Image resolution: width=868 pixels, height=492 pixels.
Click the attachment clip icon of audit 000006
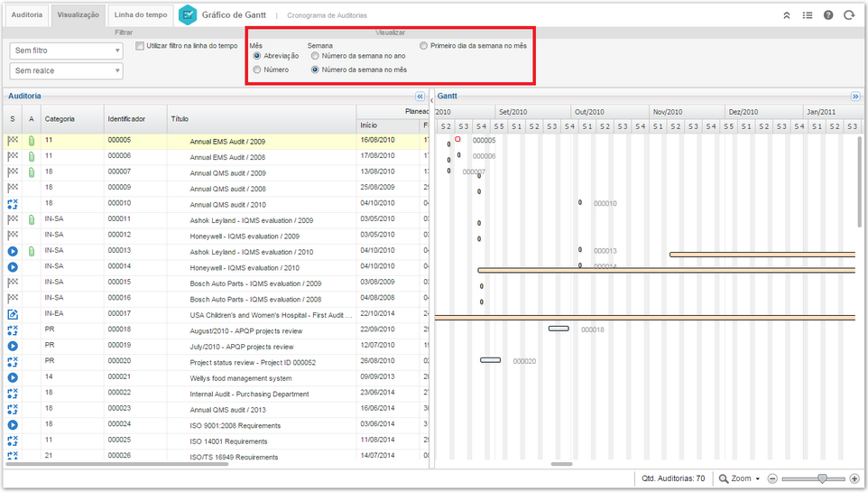[x=32, y=157]
